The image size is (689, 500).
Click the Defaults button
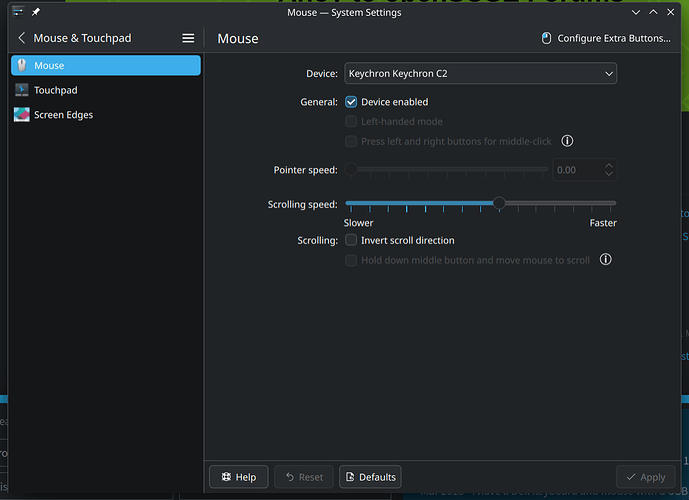coord(370,477)
